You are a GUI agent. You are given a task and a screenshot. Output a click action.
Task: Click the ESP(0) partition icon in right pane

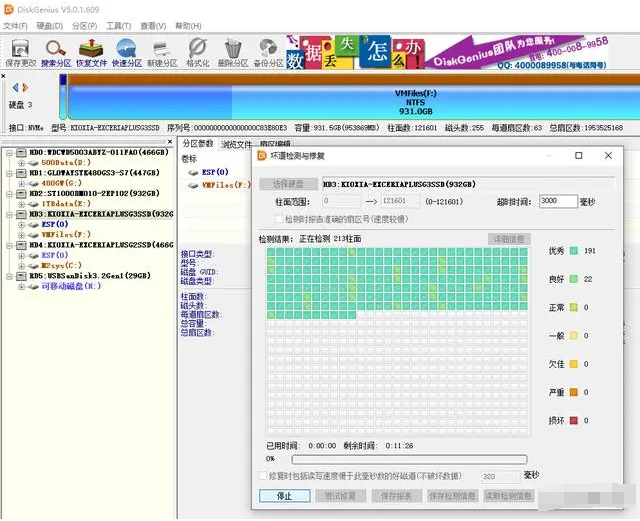pyautogui.click(x=193, y=172)
